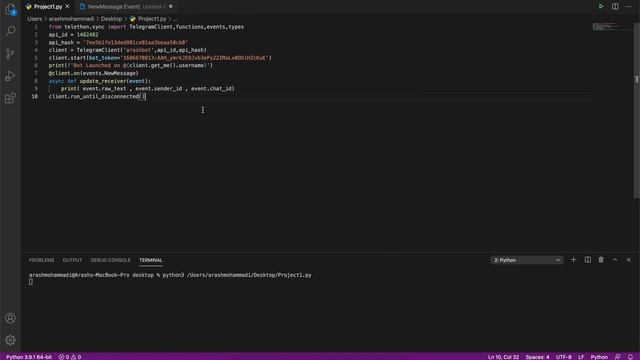The width and height of the screenshot is (640, 360).
Task: Click Python language mode in status bar
Action: click(599, 357)
